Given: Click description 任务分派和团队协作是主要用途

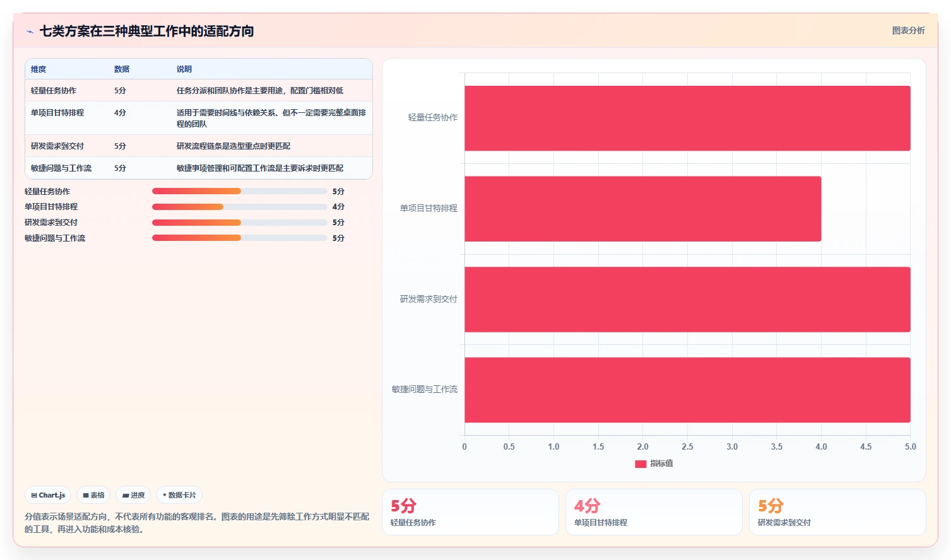Looking at the screenshot, I should 260,91.
